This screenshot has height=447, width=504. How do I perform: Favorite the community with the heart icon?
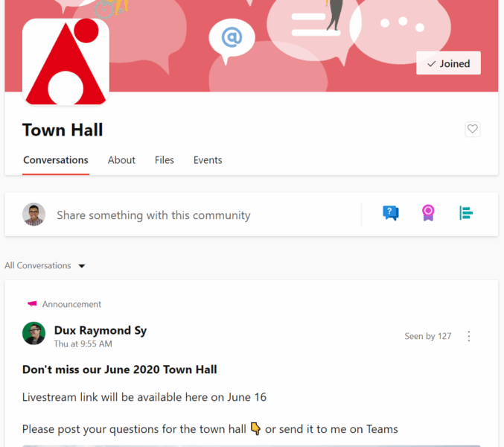click(x=472, y=130)
